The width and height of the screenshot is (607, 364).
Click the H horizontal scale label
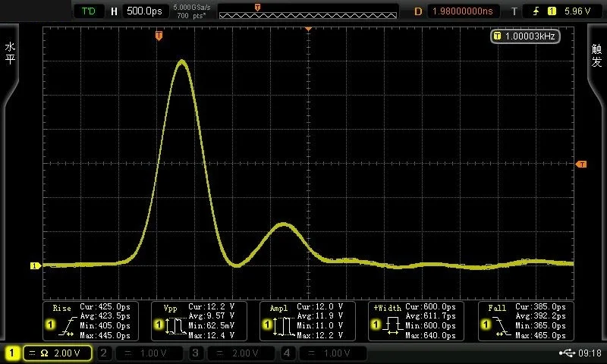pos(114,11)
